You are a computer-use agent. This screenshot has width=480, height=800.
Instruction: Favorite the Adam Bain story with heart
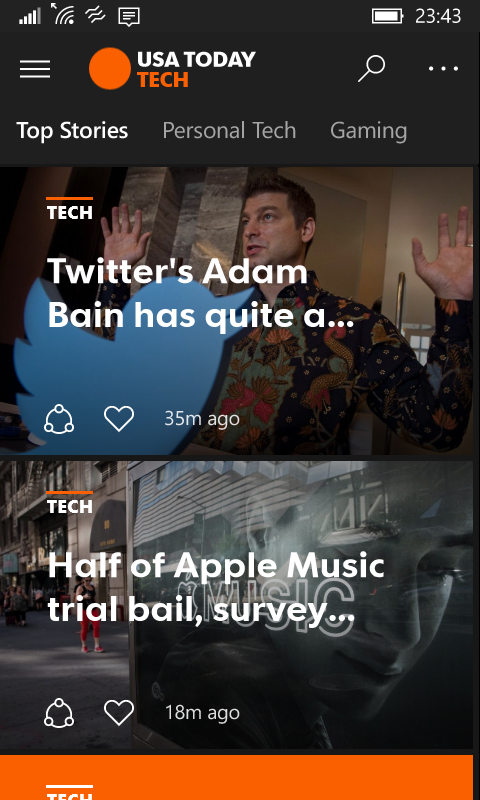(119, 419)
